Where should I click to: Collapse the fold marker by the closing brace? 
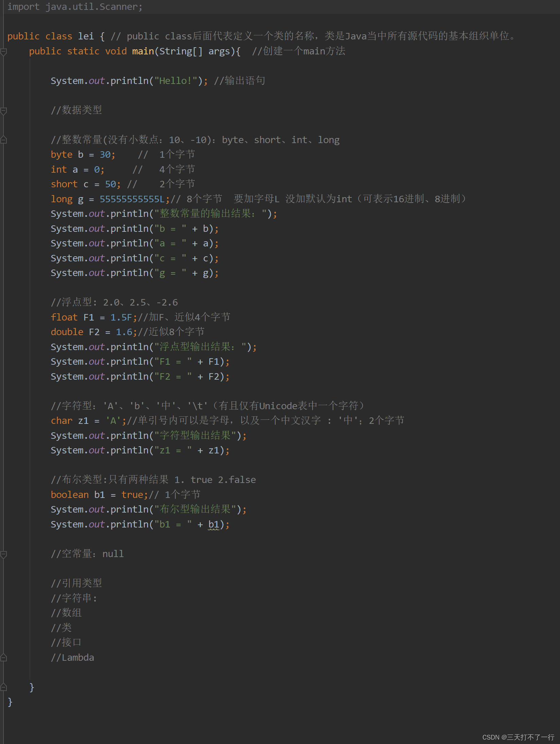point(4,687)
